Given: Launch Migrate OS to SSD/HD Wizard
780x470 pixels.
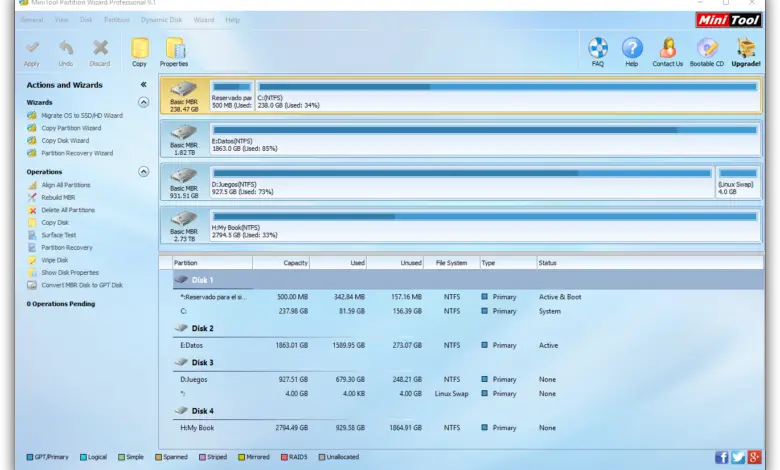Looking at the screenshot, I should [x=82, y=115].
